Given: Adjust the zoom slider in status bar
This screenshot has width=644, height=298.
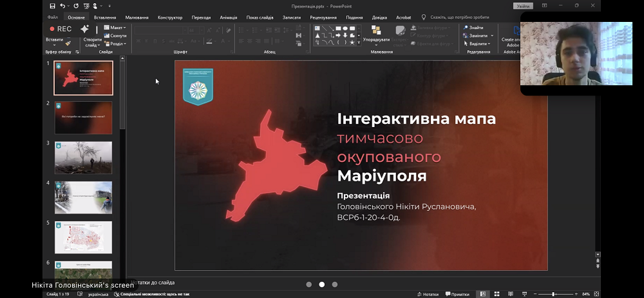Looking at the screenshot, I should 553,294.
